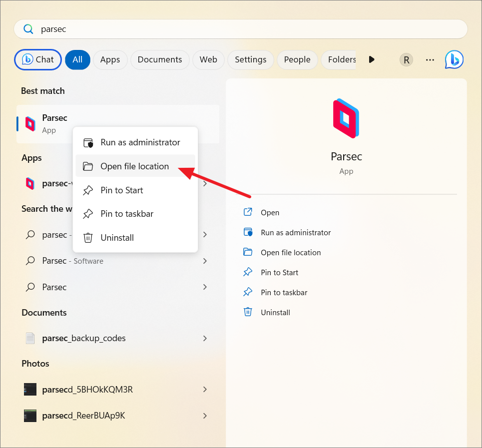Open the parsec_backup_codes document result
Image resolution: width=482 pixels, height=448 pixels.
tap(118, 338)
